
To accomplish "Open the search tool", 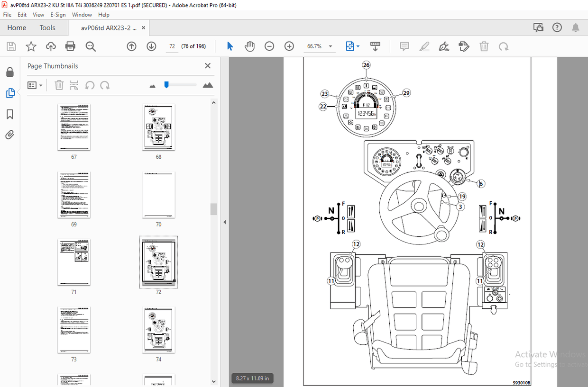I will (90, 46).
